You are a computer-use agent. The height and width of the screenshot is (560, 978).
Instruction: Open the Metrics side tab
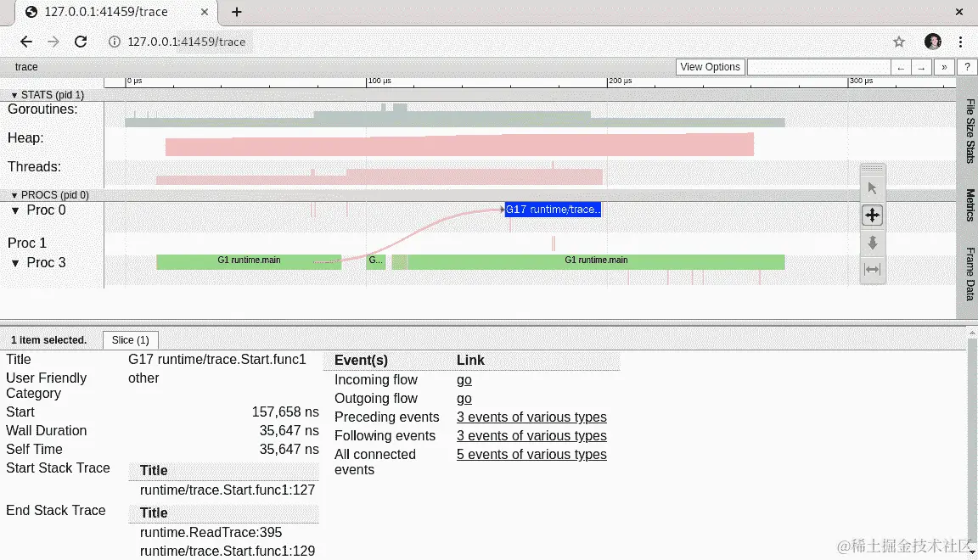[970, 205]
